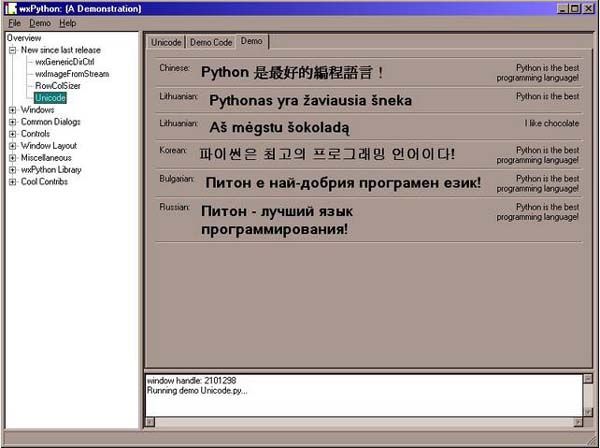This screenshot has width=600, height=448.
Task: Select the wxGenericDirCtrl demo item
Action: click(x=65, y=62)
